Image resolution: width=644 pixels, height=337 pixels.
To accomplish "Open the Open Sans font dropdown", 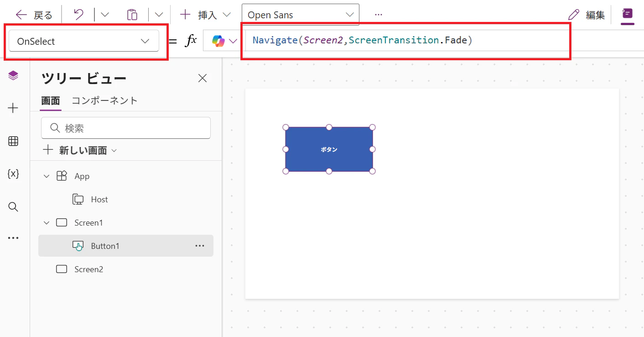I will (x=301, y=15).
